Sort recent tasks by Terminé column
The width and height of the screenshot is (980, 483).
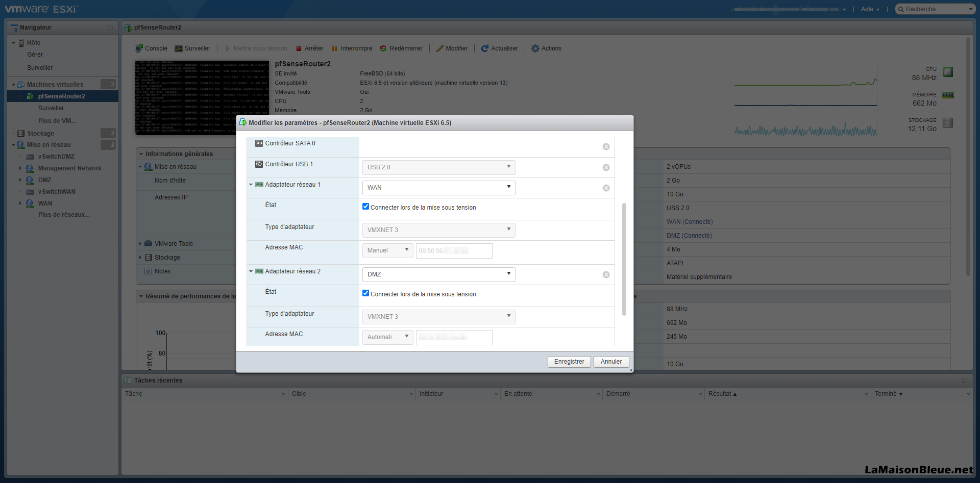click(922, 394)
